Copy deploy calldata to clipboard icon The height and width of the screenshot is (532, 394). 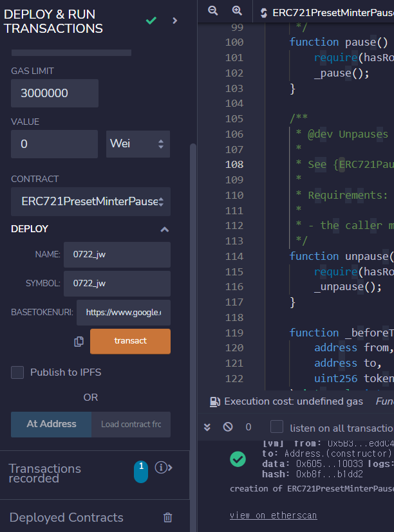point(79,342)
